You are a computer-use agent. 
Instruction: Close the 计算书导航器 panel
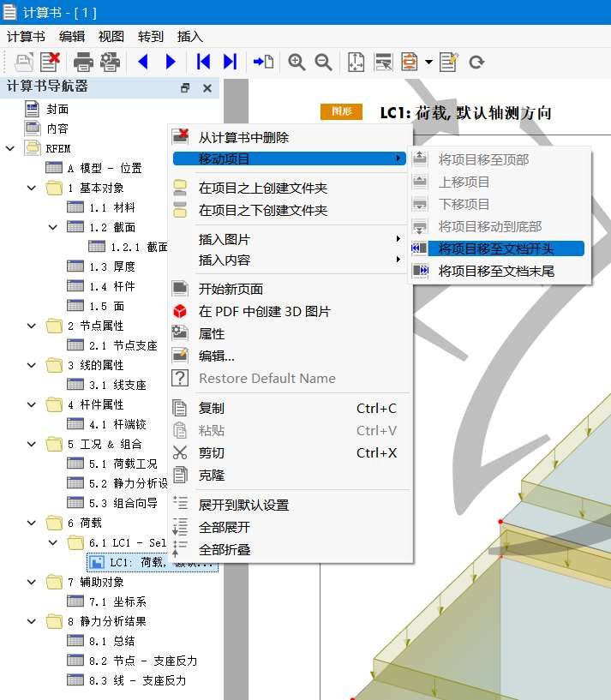pyautogui.click(x=207, y=88)
